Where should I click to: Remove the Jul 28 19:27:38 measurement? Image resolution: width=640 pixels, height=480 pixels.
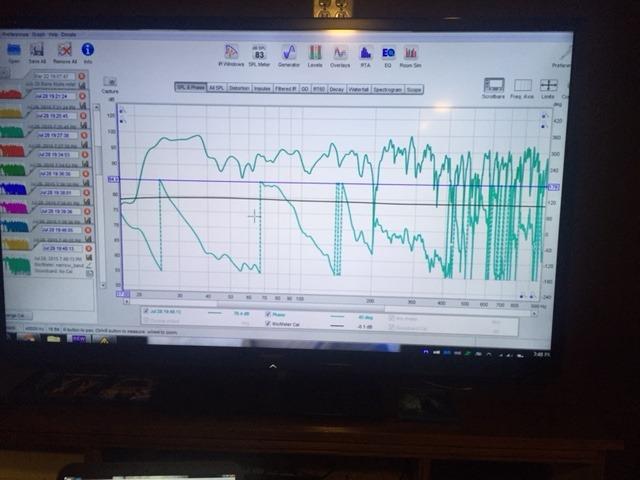click(84, 135)
